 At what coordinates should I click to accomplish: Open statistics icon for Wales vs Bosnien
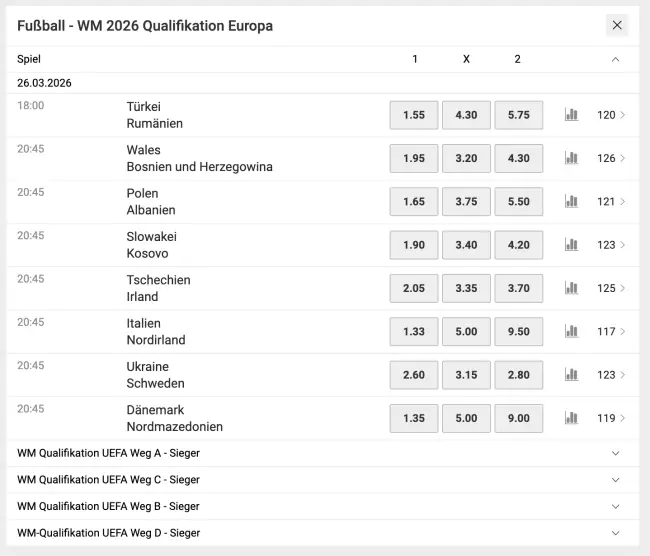[571, 158]
